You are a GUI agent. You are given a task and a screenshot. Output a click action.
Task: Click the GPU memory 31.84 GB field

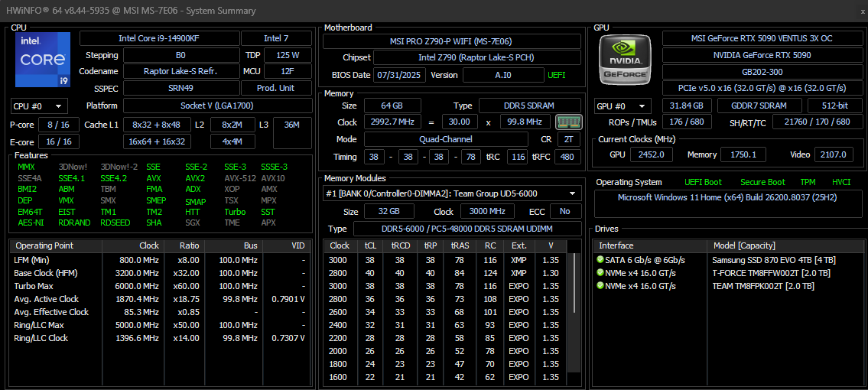687,106
